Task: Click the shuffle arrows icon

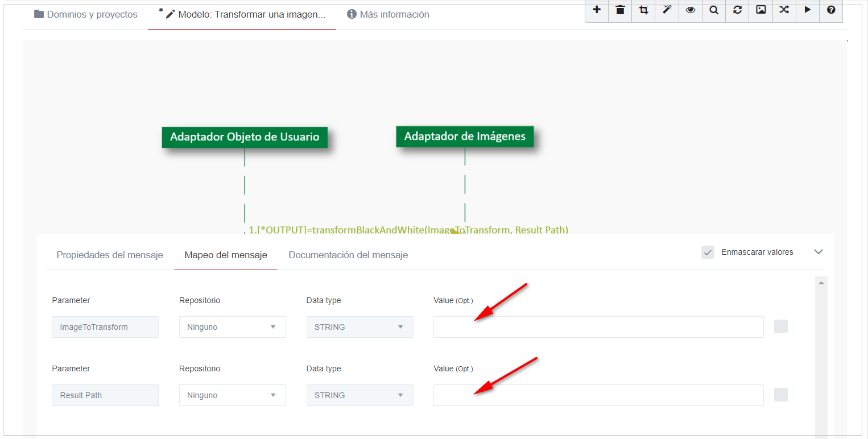Action: coord(784,10)
